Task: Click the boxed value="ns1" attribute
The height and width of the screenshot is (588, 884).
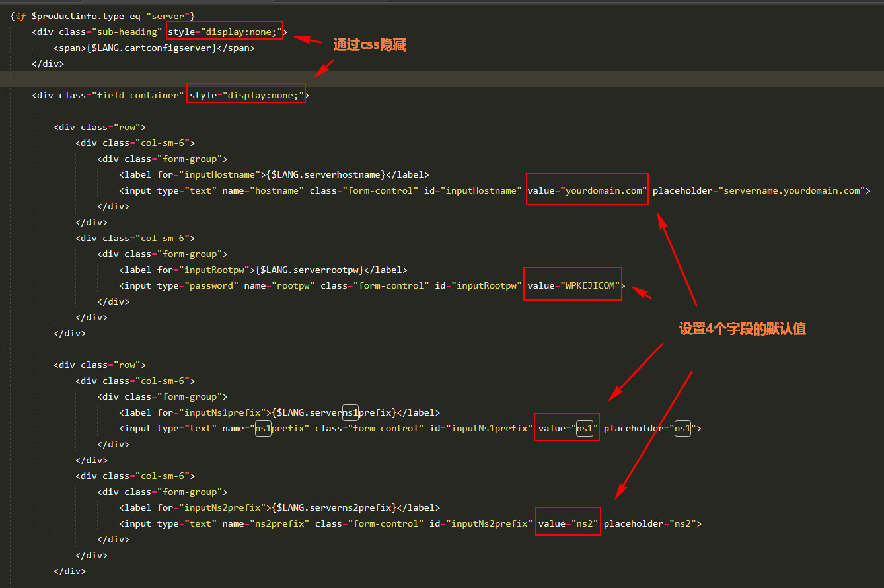Action: [567, 428]
